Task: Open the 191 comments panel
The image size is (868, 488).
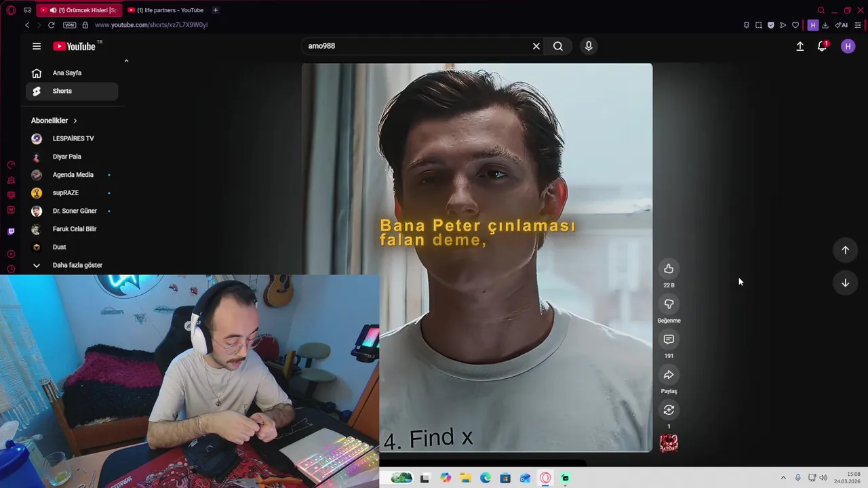Action: (669, 340)
